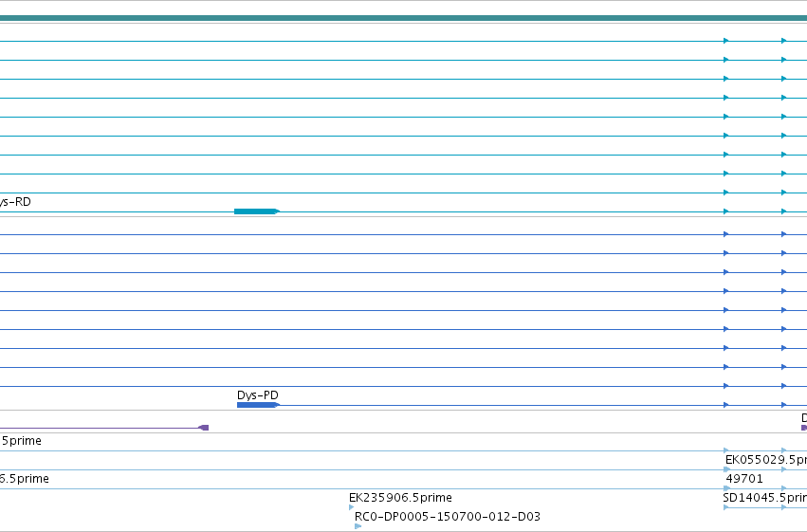Image resolution: width=807 pixels, height=532 pixels.
Task: Select the partially visible Dys-RD label
Action: click(x=15, y=202)
